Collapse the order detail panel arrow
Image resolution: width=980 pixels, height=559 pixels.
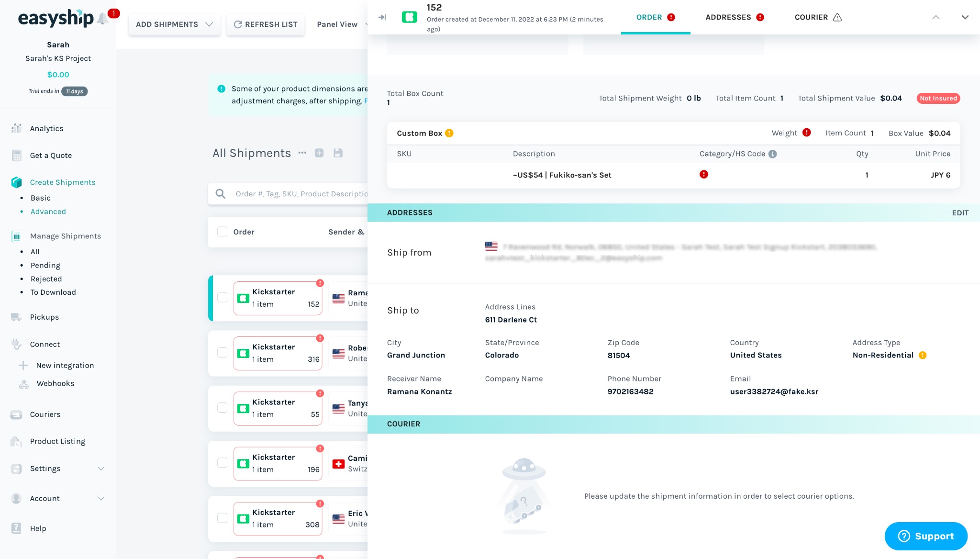coord(382,17)
